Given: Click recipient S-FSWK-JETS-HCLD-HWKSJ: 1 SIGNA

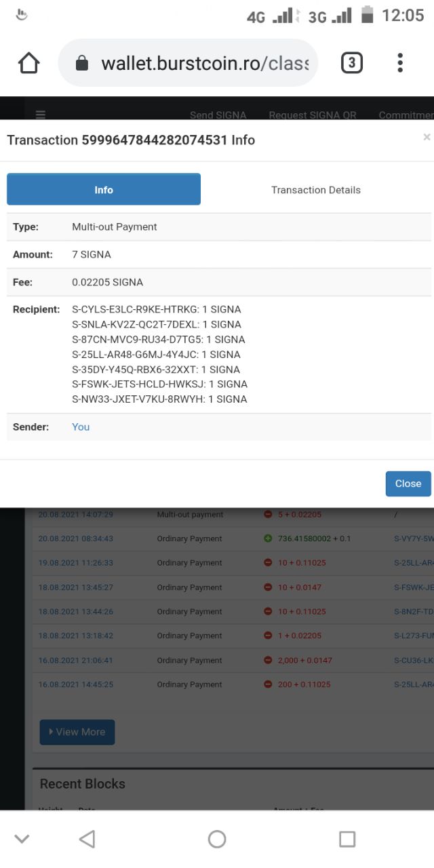Looking at the screenshot, I should point(159,384).
